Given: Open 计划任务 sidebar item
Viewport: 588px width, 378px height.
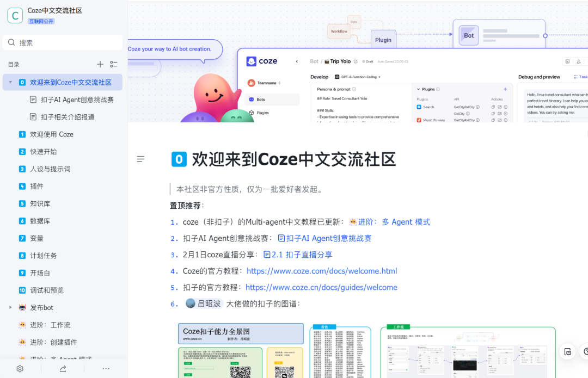Looking at the screenshot, I should pyautogui.click(x=44, y=256).
